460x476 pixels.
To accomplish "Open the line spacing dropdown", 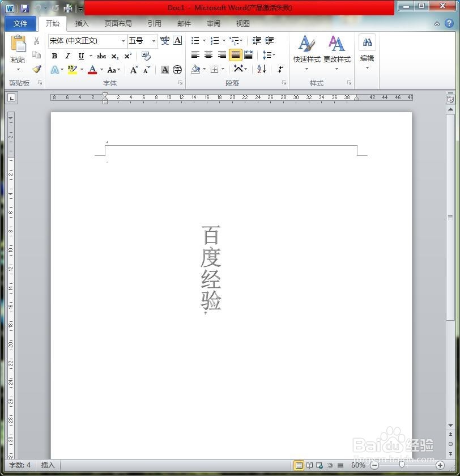I will coord(269,54).
